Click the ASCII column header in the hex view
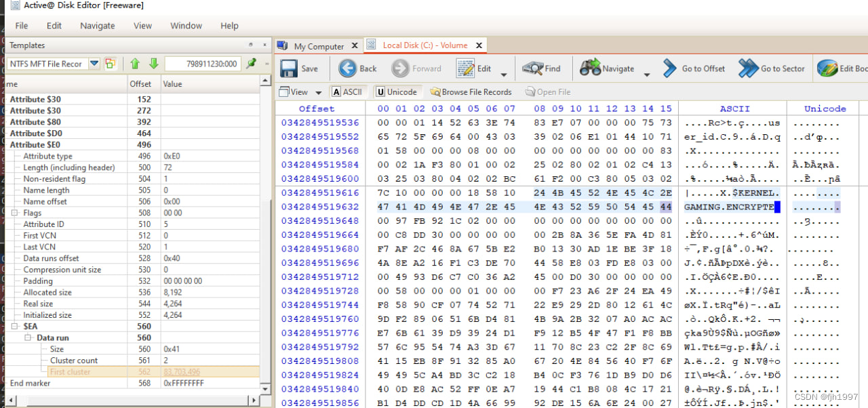The width and height of the screenshot is (868, 408). pyautogui.click(x=734, y=108)
